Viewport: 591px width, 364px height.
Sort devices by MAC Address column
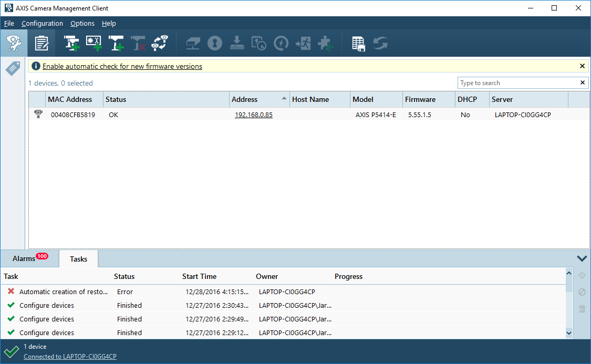tap(74, 99)
